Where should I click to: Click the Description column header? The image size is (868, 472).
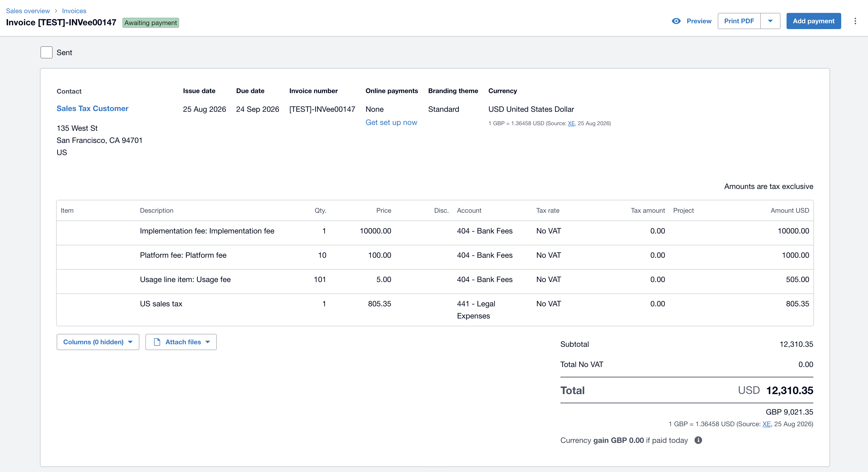click(x=157, y=210)
